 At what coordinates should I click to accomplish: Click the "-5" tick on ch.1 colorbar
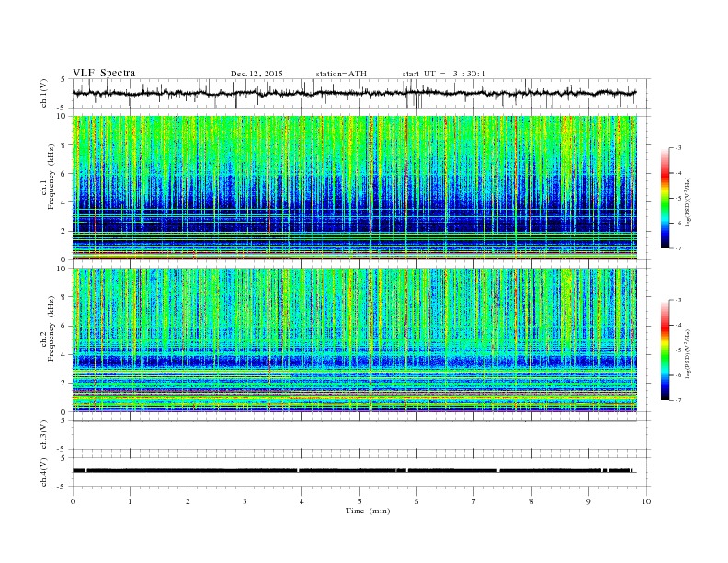click(x=678, y=199)
